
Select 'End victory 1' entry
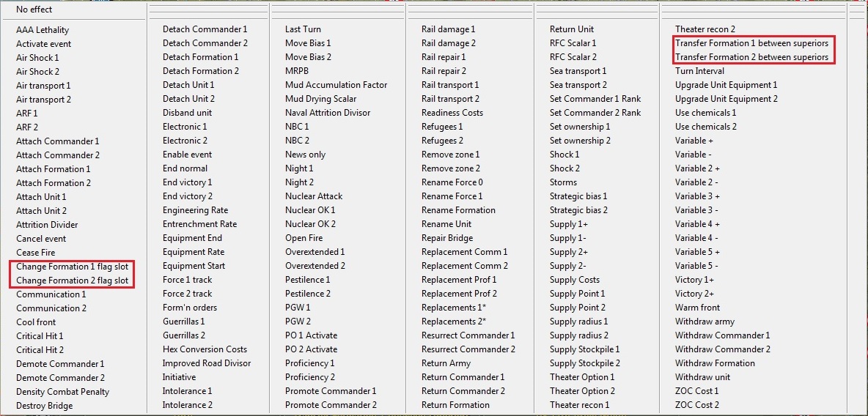click(x=187, y=182)
